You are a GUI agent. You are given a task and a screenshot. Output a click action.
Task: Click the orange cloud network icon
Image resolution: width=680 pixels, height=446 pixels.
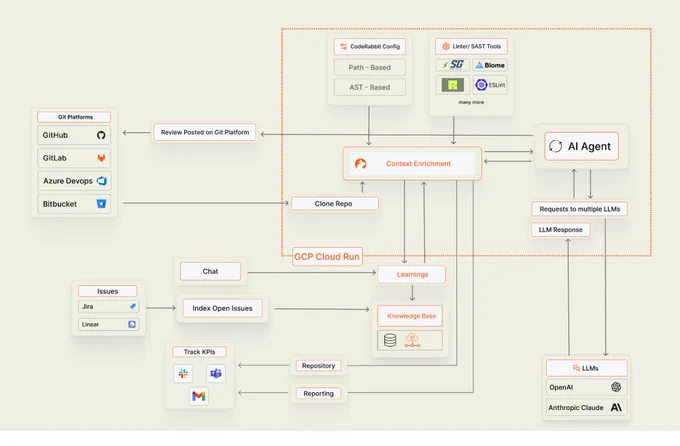click(x=412, y=340)
